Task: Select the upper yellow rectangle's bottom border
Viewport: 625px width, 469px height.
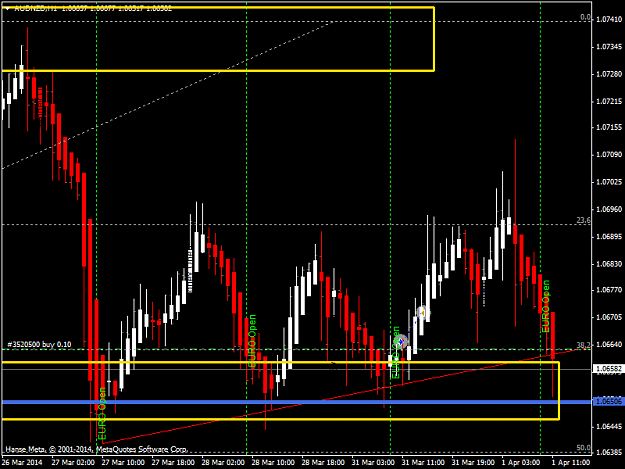Action: pyautogui.click(x=218, y=71)
